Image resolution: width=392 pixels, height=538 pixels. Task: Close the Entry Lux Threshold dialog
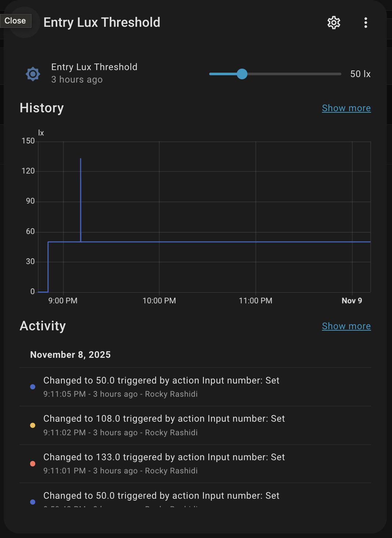coord(15,21)
